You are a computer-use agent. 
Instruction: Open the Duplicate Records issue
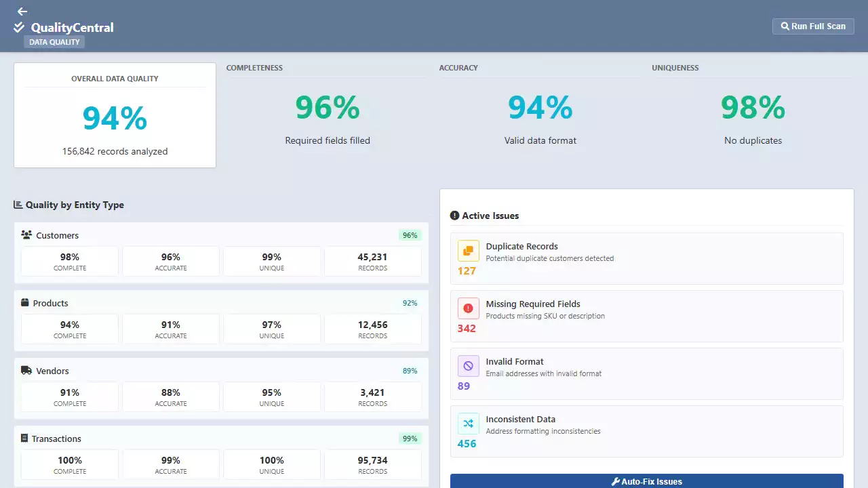click(646, 258)
